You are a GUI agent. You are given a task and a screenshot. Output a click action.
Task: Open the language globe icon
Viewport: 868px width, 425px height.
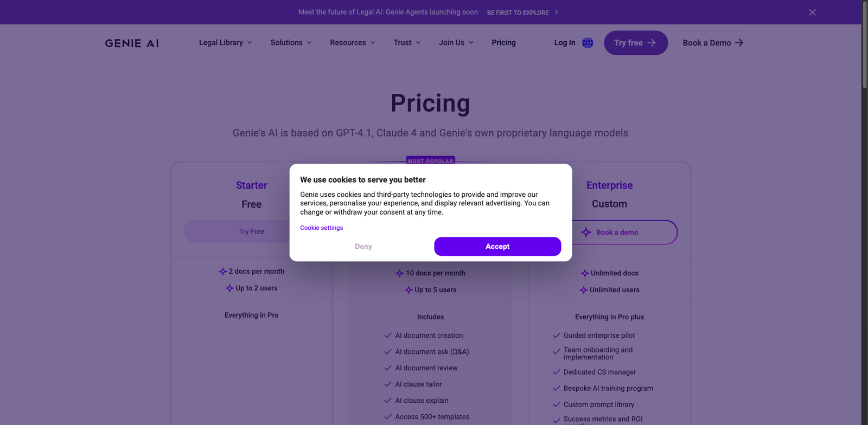pyautogui.click(x=588, y=43)
